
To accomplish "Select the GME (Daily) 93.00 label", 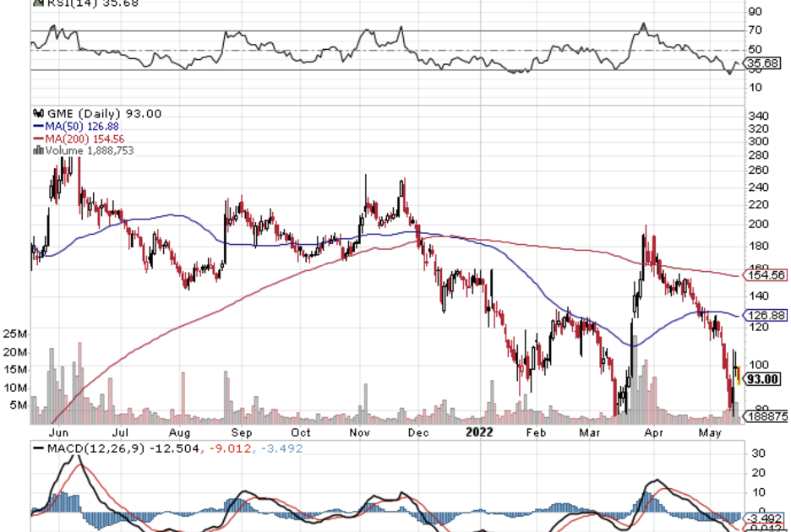I will pos(102,114).
